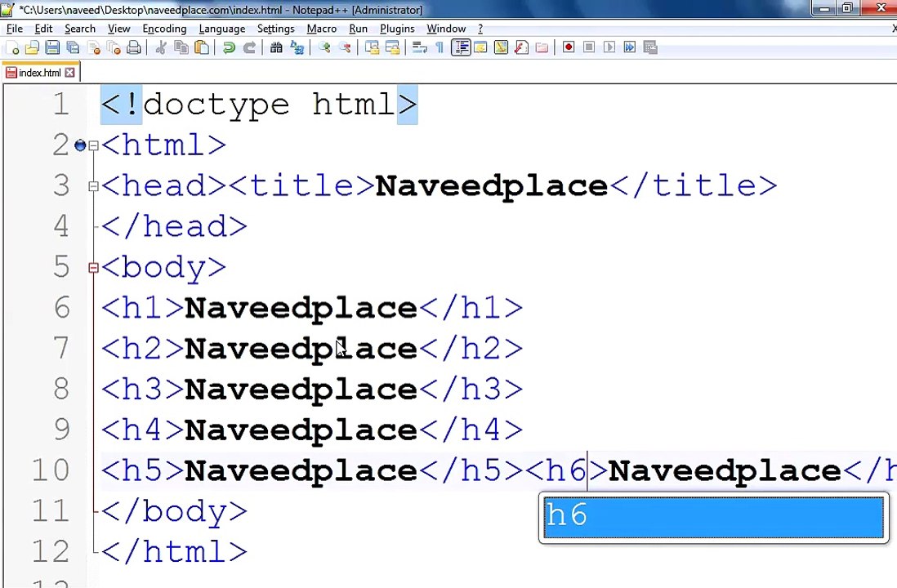Collapse the body fold marker on line 5
897x588 pixels.
tap(93, 267)
